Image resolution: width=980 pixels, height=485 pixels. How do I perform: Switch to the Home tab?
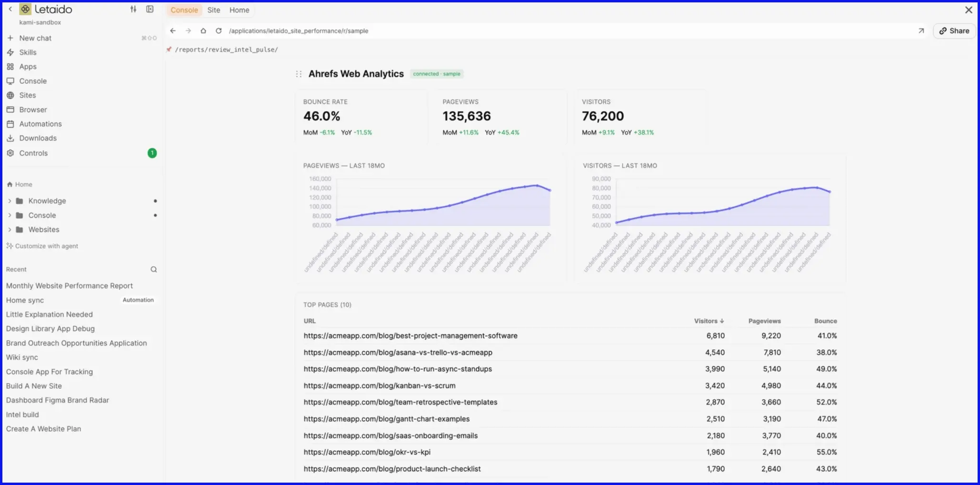coord(239,10)
